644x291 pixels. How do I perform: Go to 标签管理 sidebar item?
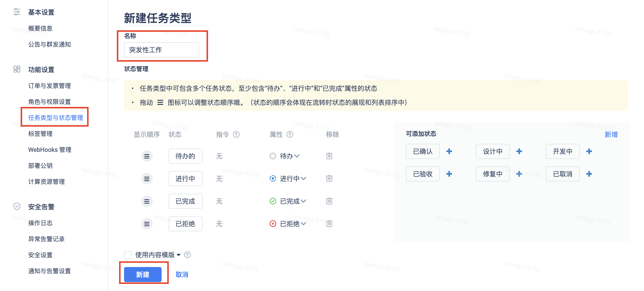[40, 134]
